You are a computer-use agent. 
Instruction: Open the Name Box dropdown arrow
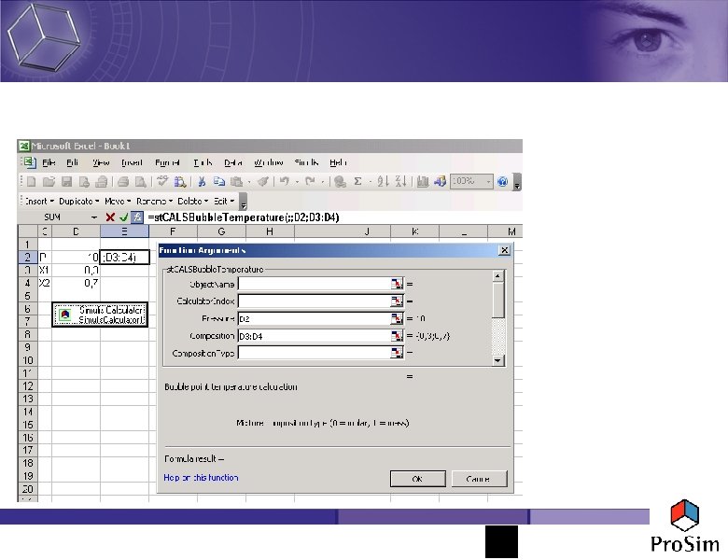coord(94,217)
